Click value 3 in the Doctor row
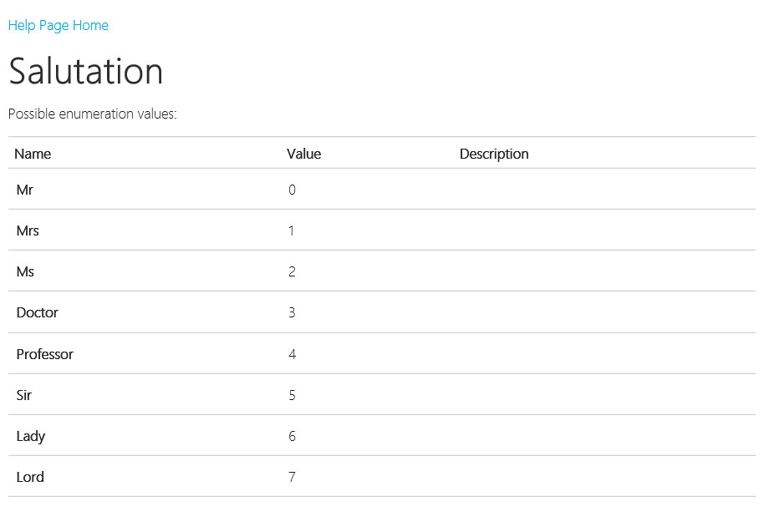 click(292, 312)
